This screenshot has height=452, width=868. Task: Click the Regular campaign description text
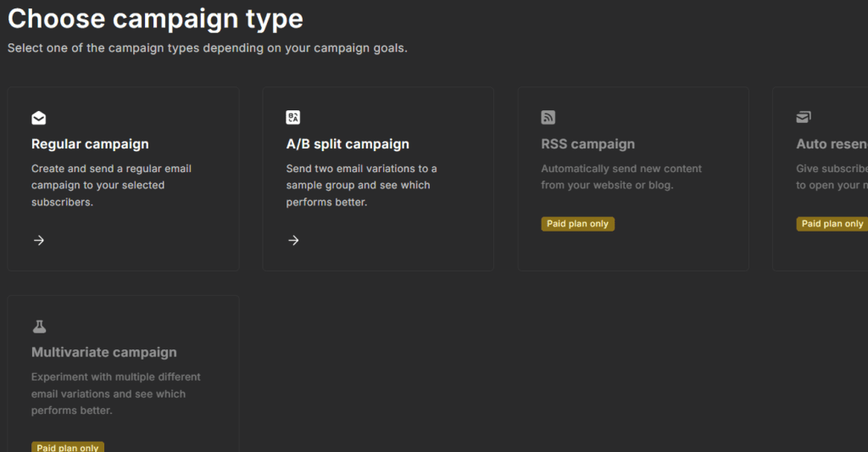(111, 185)
